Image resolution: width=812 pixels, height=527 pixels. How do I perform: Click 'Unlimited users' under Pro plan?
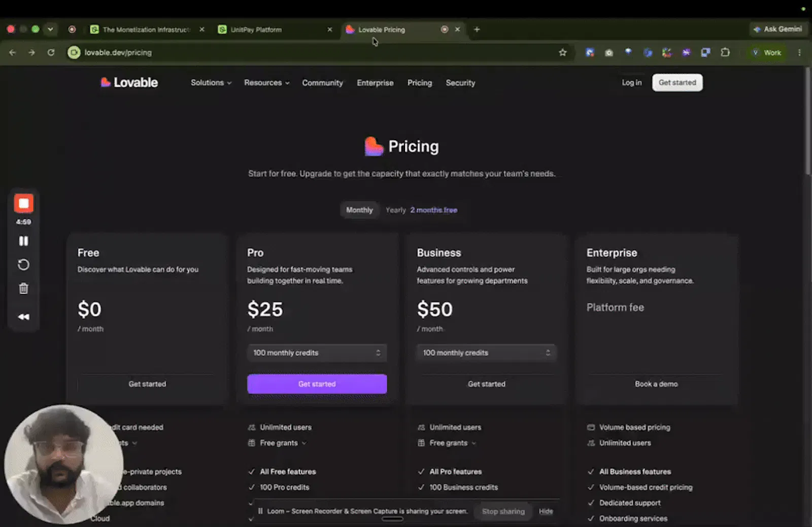click(x=286, y=427)
